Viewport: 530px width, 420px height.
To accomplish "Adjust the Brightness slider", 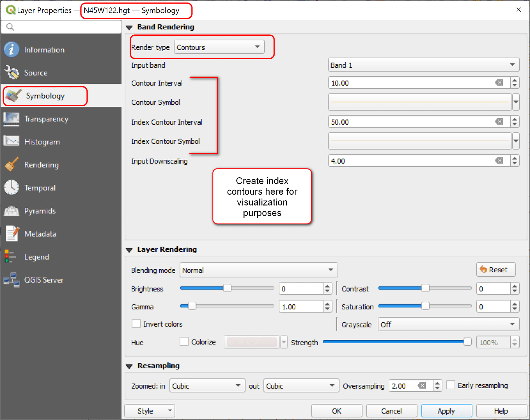I will 227,288.
